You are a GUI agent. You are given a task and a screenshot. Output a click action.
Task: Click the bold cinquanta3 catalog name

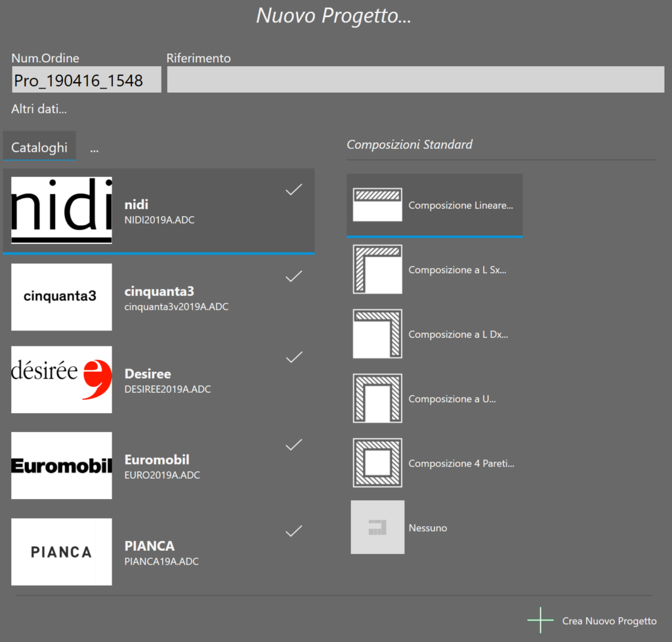coord(159,291)
